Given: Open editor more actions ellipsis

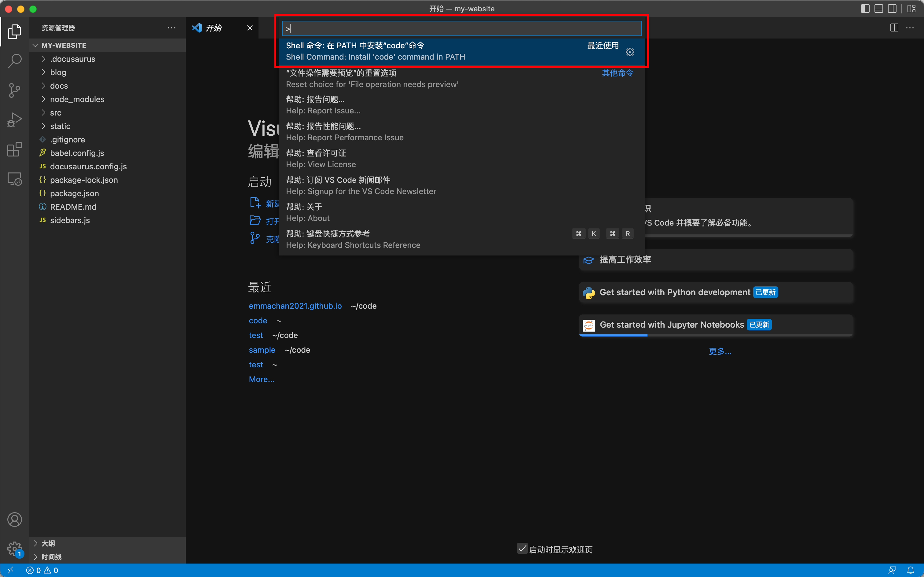Looking at the screenshot, I should [910, 28].
